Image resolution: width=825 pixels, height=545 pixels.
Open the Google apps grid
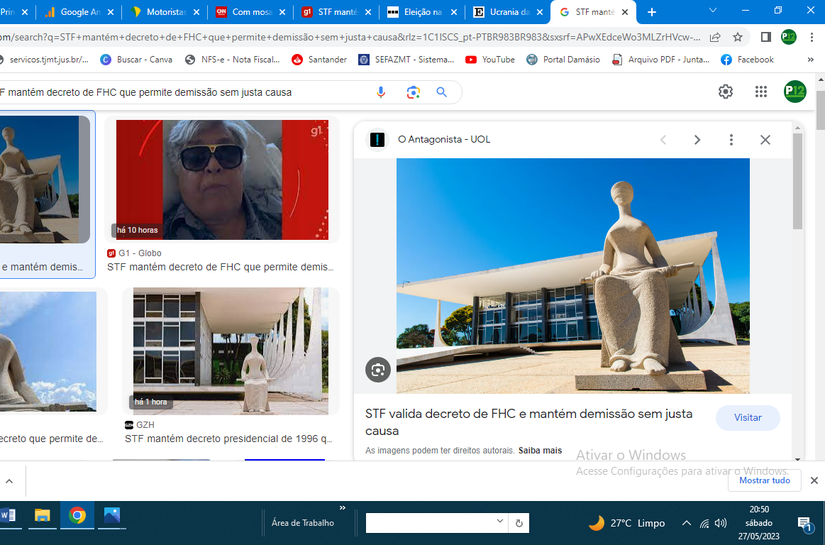[761, 92]
